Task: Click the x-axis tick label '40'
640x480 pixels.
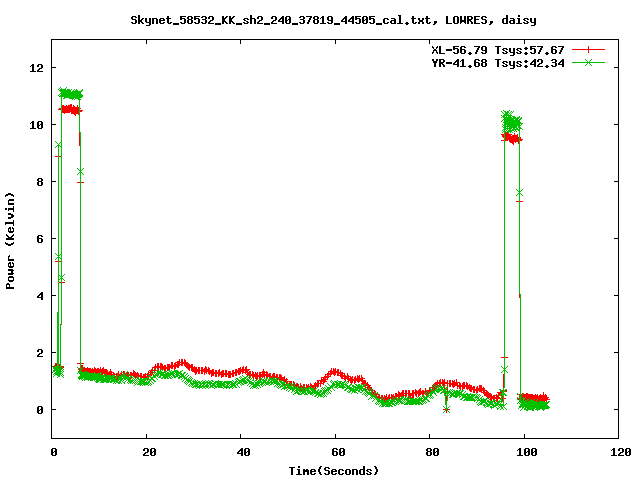Action: pos(243,452)
